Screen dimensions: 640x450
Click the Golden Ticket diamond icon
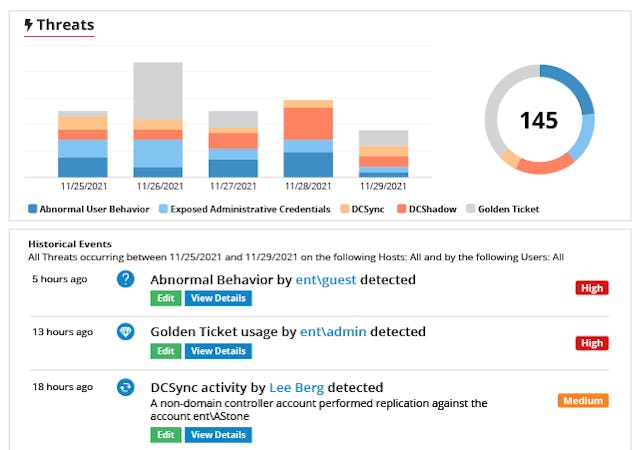click(x=125, y=332)
